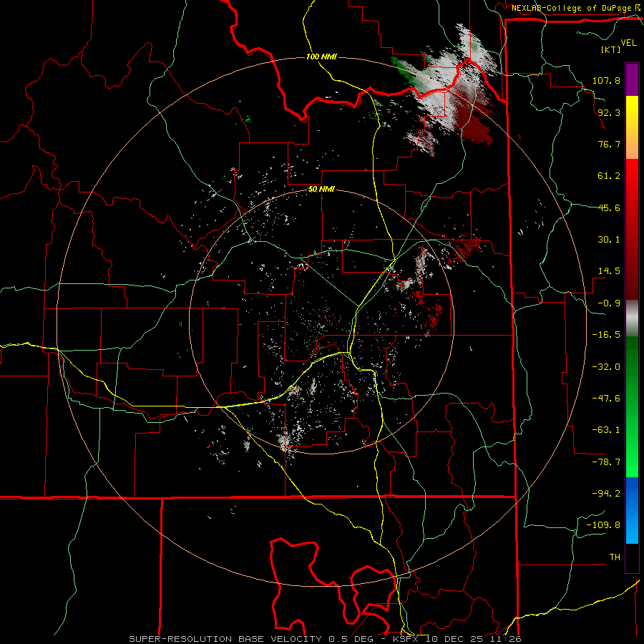
Task: Click the -47.6 legend value
Action: coord(606,399)
